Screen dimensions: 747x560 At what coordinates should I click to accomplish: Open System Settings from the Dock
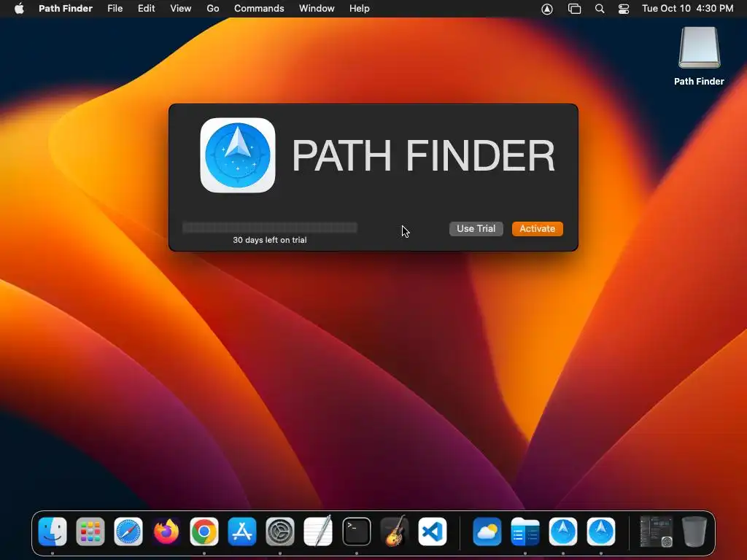coord(280,532)
